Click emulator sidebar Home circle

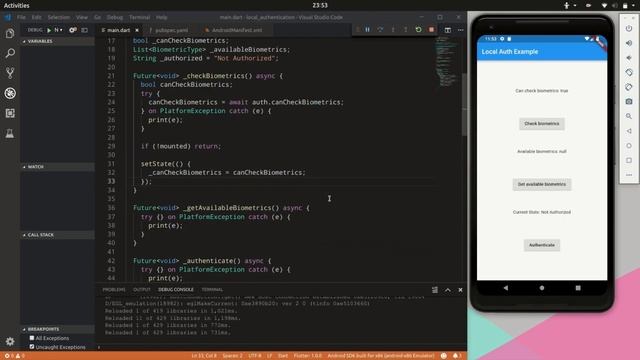click(x=629, y=146)
